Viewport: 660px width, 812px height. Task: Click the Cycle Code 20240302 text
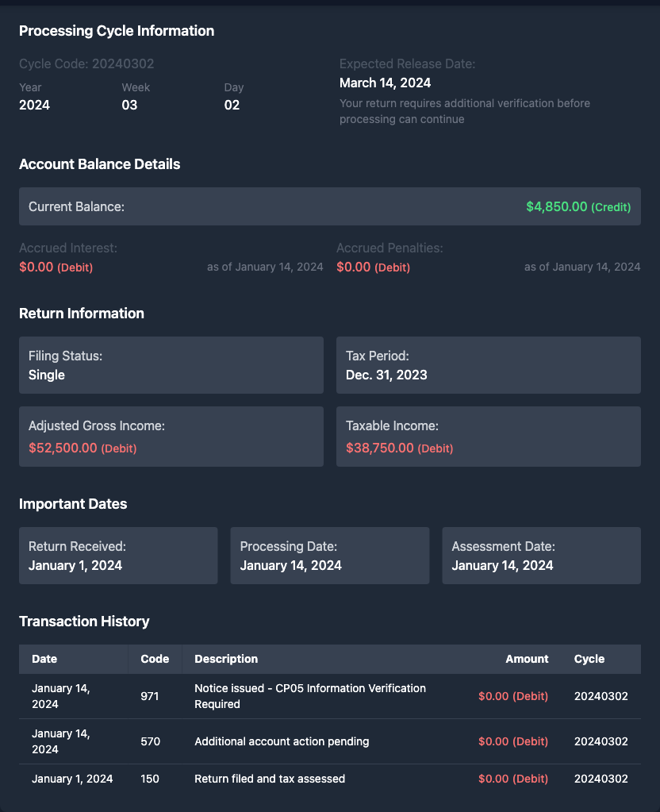pyautogui.click(x=86, y=63)
